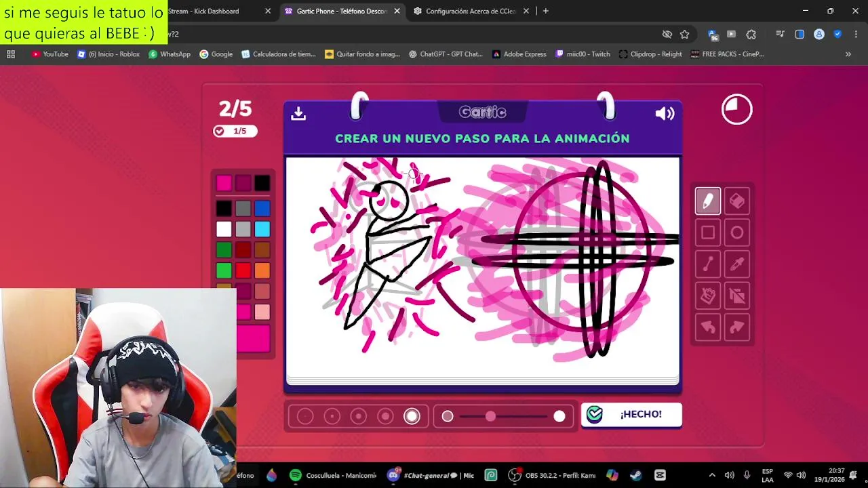Pick the light pink palette color

point(262,312)
